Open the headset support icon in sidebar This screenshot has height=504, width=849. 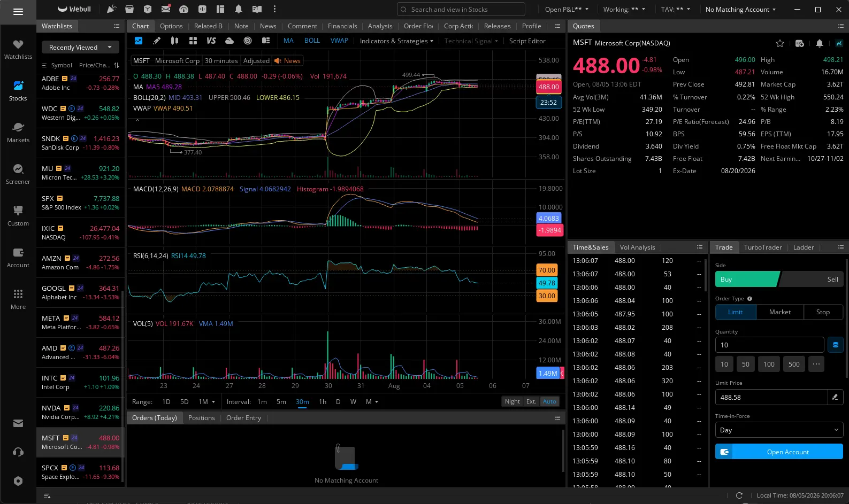(18, 452)
